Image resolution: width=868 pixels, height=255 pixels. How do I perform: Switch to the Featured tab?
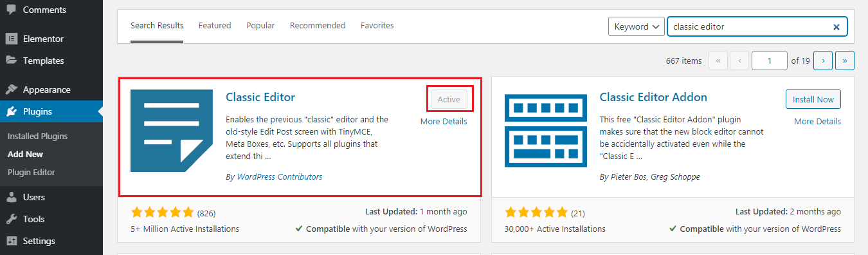pyautogui.click(x=215, y=26)
